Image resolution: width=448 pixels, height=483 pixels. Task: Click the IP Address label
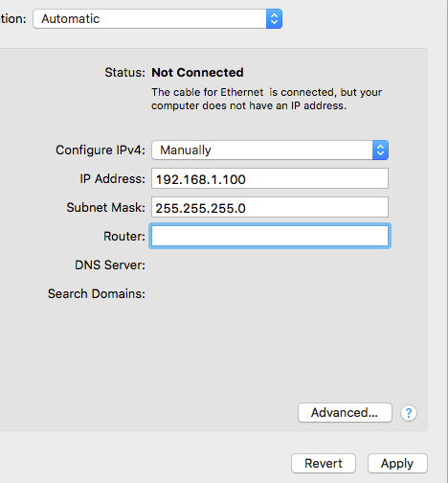click(x=113, y=179)
